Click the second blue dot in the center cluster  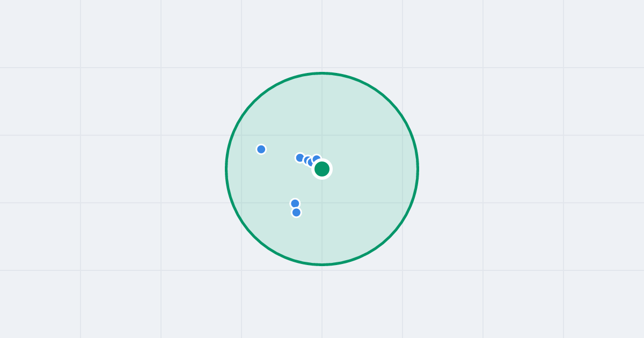(x=308, y=160)
